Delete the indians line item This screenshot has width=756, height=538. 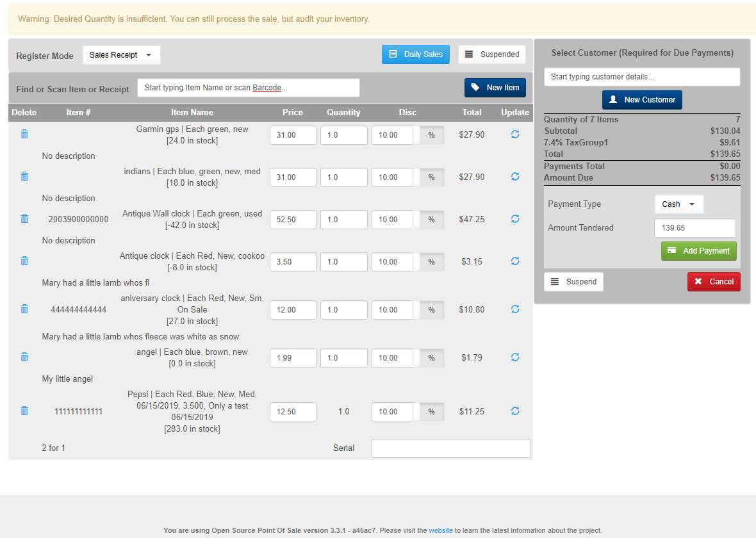[24, 176]
